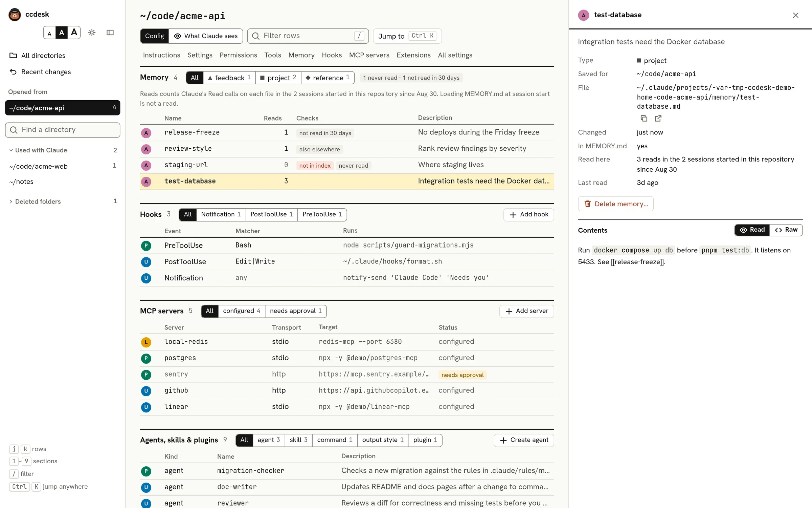Show contents in Read mode

point(752,230)
